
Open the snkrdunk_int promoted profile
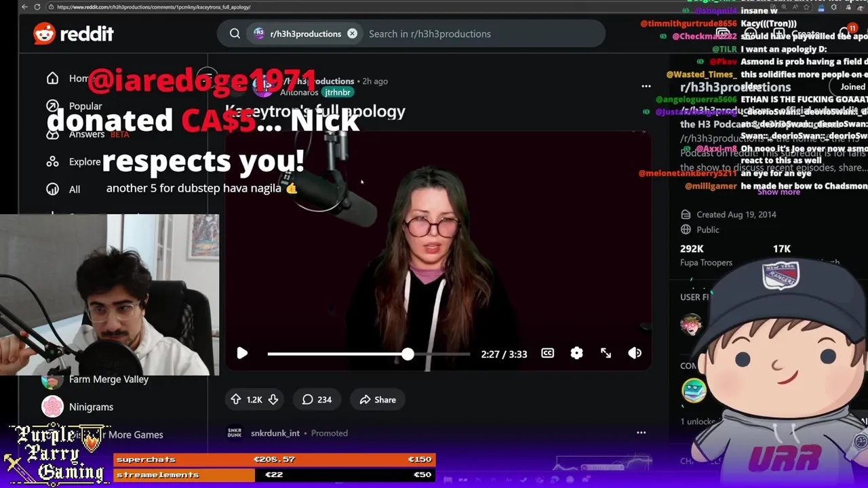(x=275, y=433)
